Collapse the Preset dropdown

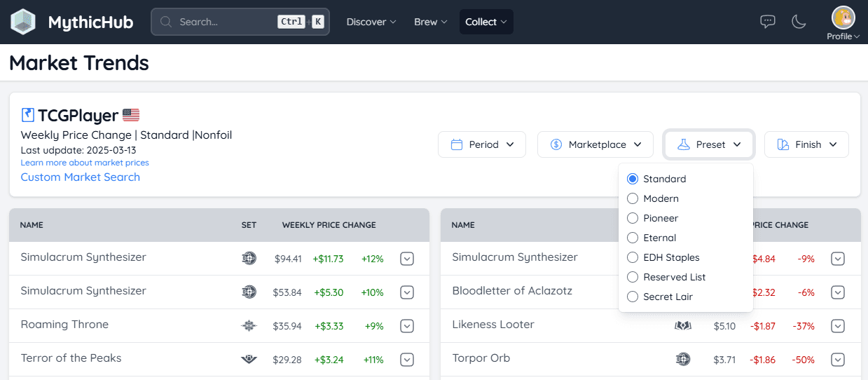click(x=709, y=144)
